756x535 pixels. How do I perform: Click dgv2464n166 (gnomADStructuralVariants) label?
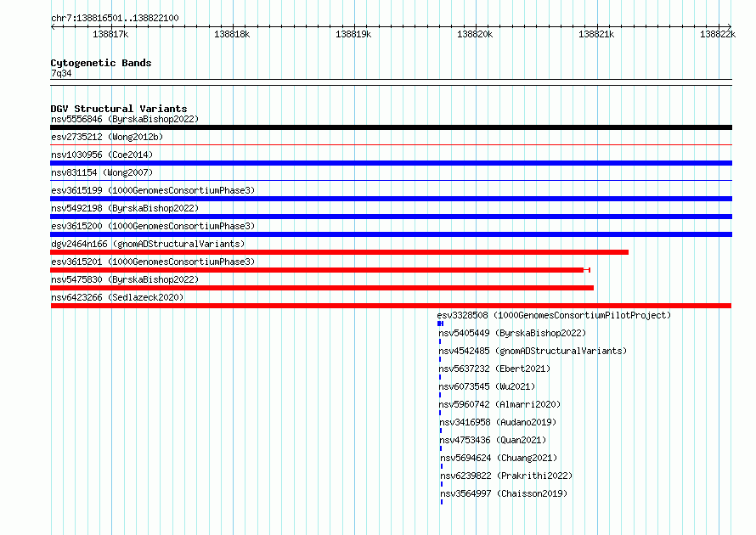pyautogui.click(x=148, y=244)
